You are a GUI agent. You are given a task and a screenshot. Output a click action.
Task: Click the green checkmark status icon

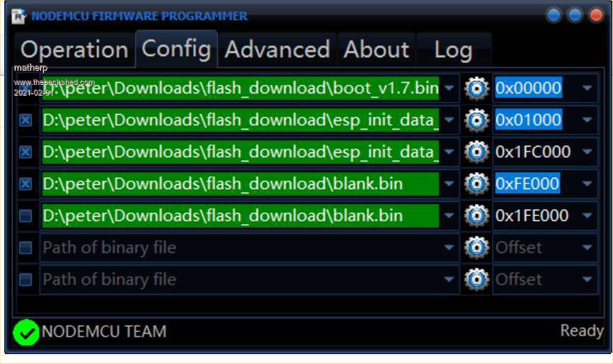point(26,331)
